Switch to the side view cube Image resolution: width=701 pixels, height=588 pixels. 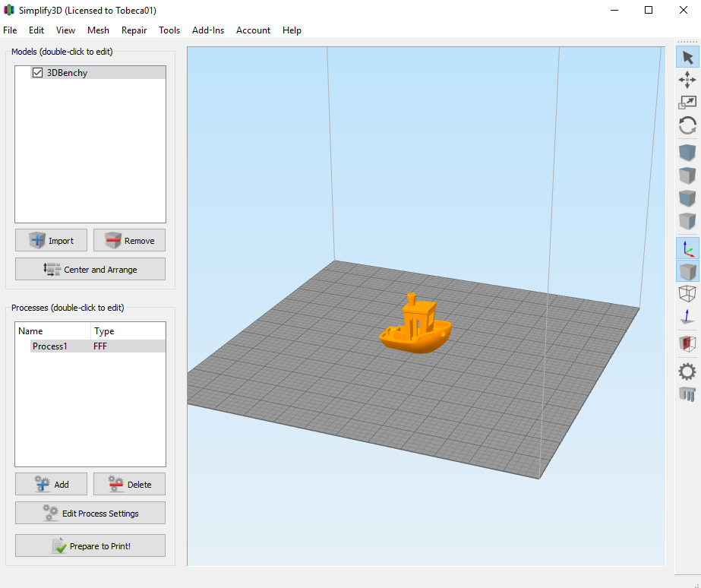pyautogui.click(x=687, y=221)
